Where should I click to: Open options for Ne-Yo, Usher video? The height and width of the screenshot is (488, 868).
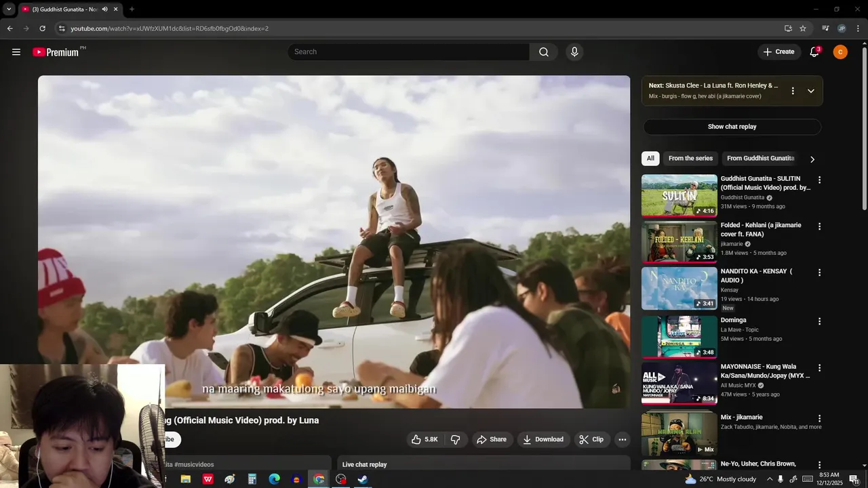coord(819,465)
